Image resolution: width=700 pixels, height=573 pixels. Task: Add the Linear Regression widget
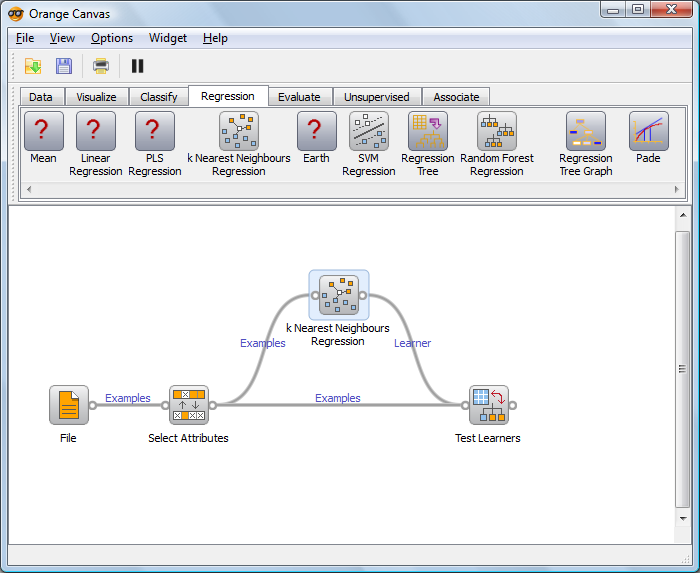(x=96, y=131)
